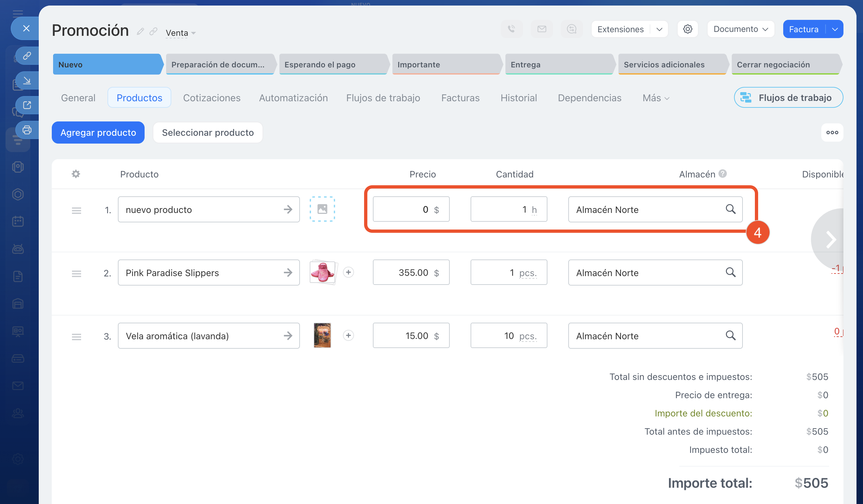Open the Venta pipeline dropdown
The height and width of the screenshot is (504, 863).
point(180,33)
